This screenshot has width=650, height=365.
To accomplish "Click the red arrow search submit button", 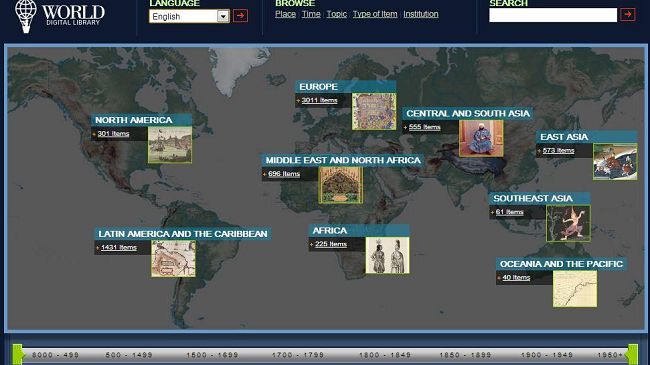I will pyautogui.click(x=628, y=15).
